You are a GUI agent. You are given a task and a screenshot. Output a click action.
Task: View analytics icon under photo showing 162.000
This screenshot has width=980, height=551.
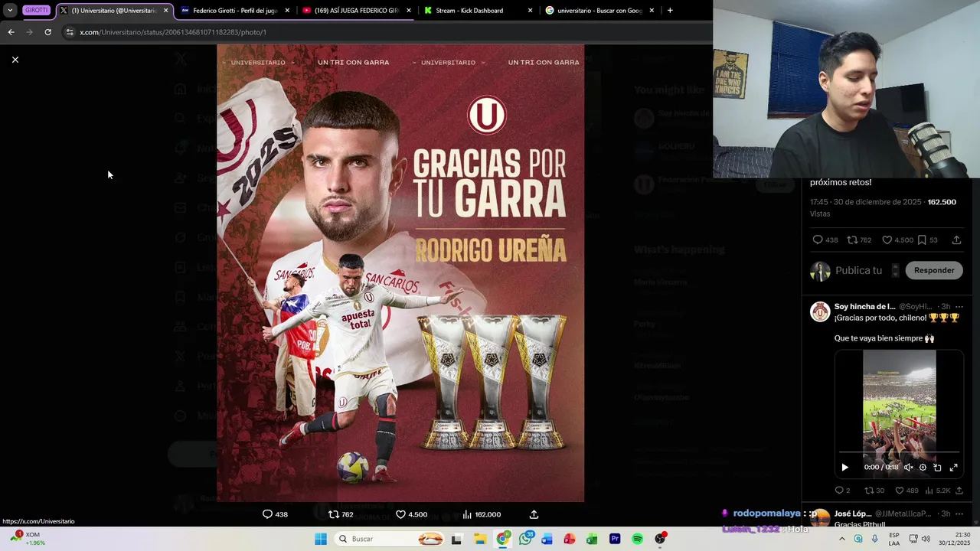point(467,514)
